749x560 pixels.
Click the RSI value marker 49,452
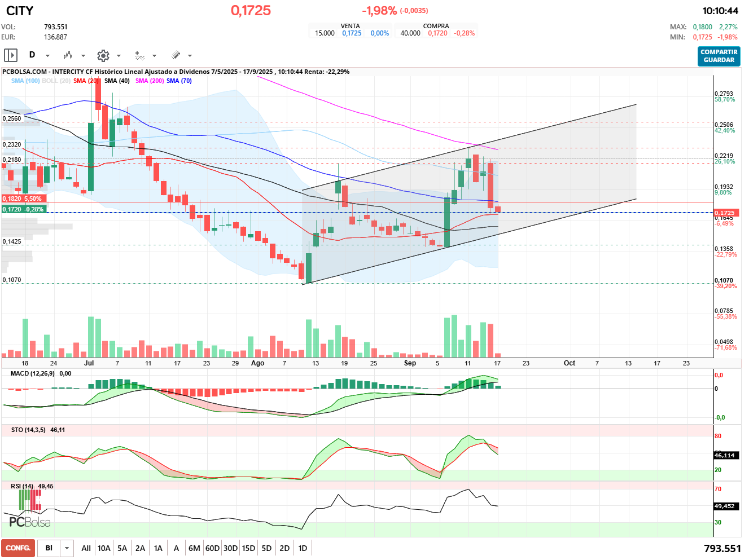[725, 506]
